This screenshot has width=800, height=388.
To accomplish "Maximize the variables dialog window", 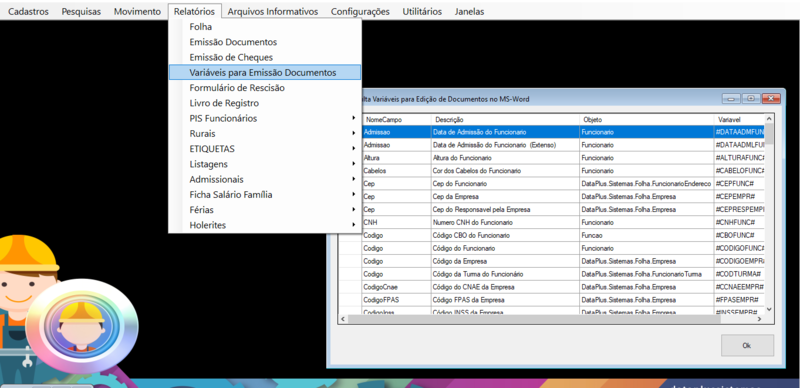I will tap(751, 99).
